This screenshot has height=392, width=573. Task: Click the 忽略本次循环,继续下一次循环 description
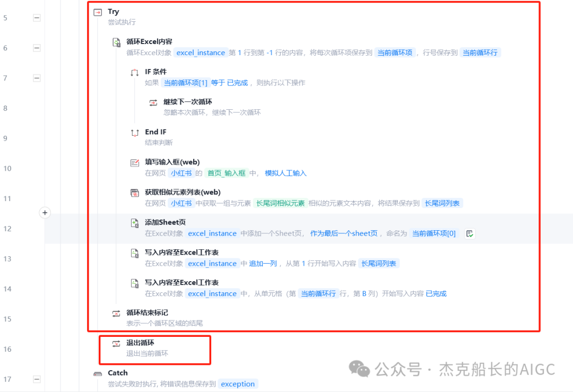[212, 112]
